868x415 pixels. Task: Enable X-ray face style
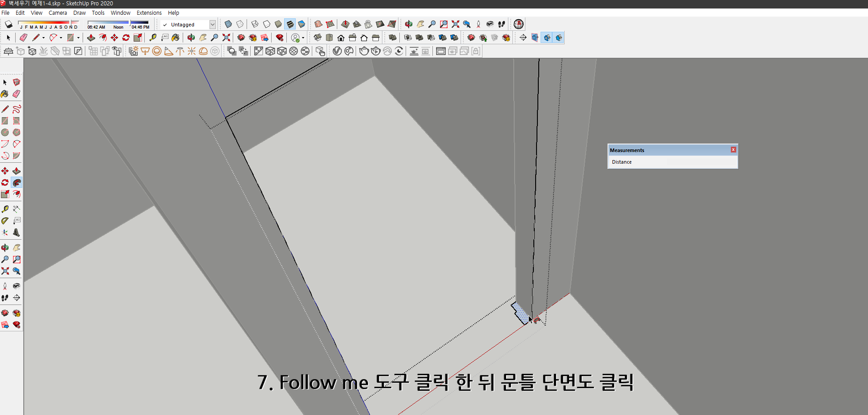[x=228, y=24]
